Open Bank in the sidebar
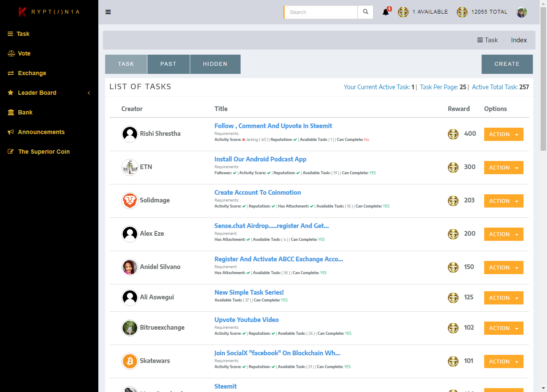Viewport: 547px width, 392px height. [x=25, y=112]
